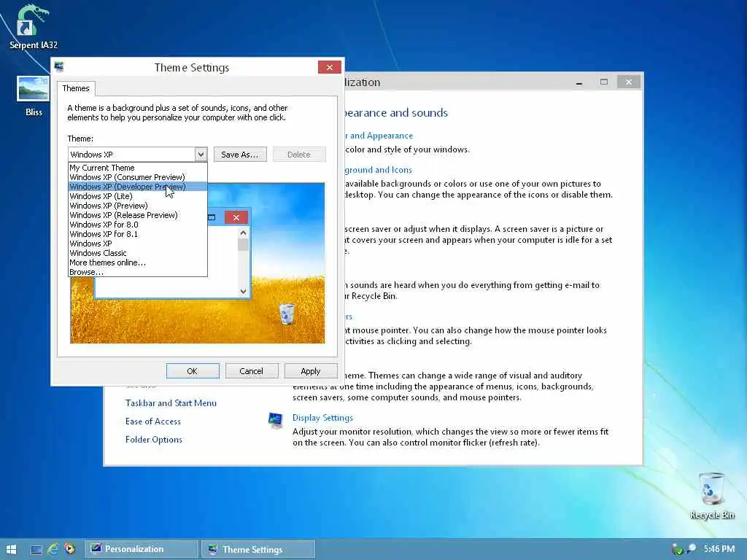Choose Windows XP (Consumer Preview) theme
This screenshot has width=747, height=560.
pos(138,177)
